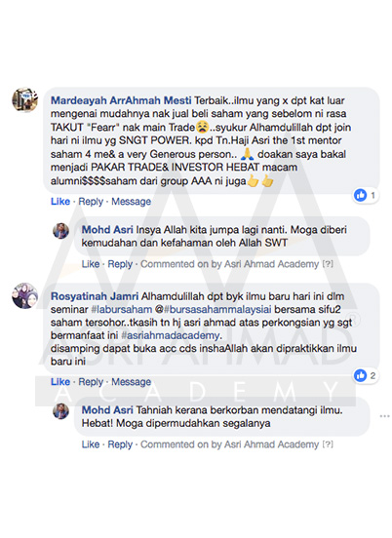Reply to Mardeayah ArrAhmah Mesti's comment
Viewport: 392px width, 538px height.
click(x=91, y=202)
